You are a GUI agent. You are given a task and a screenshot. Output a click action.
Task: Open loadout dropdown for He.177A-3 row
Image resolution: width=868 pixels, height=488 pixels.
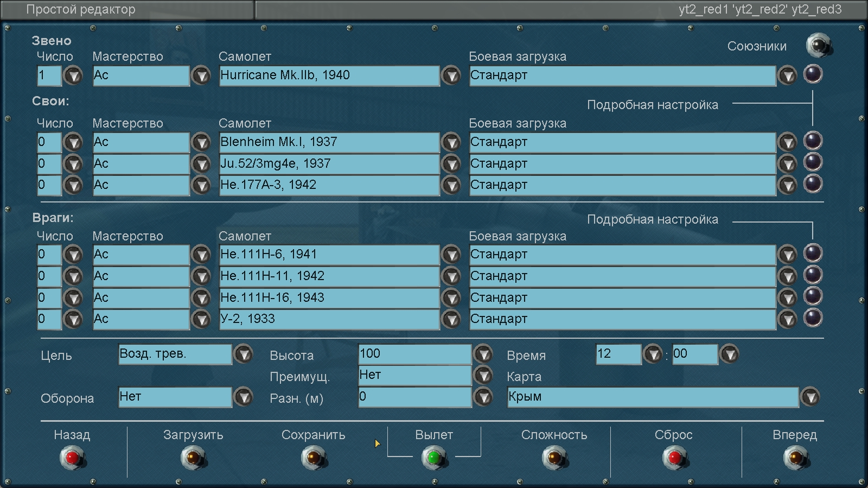point(787,185)
